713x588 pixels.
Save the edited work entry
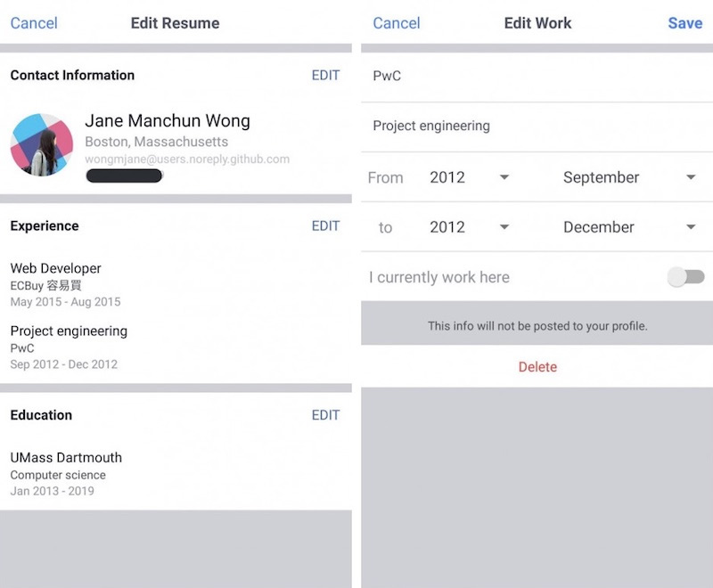(x=684, y=23)
